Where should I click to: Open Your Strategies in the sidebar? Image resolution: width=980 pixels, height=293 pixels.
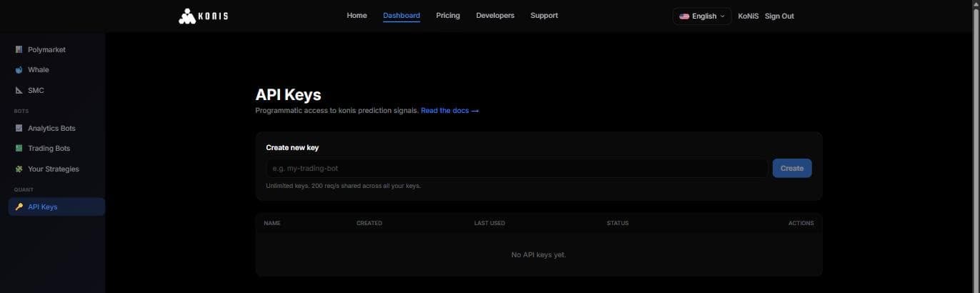pos(56,169)
